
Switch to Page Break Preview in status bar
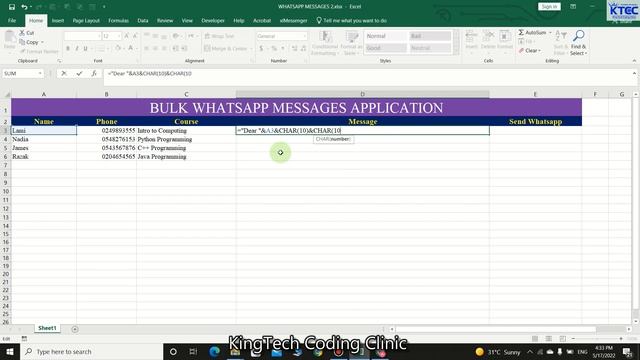tap(562, 339)
